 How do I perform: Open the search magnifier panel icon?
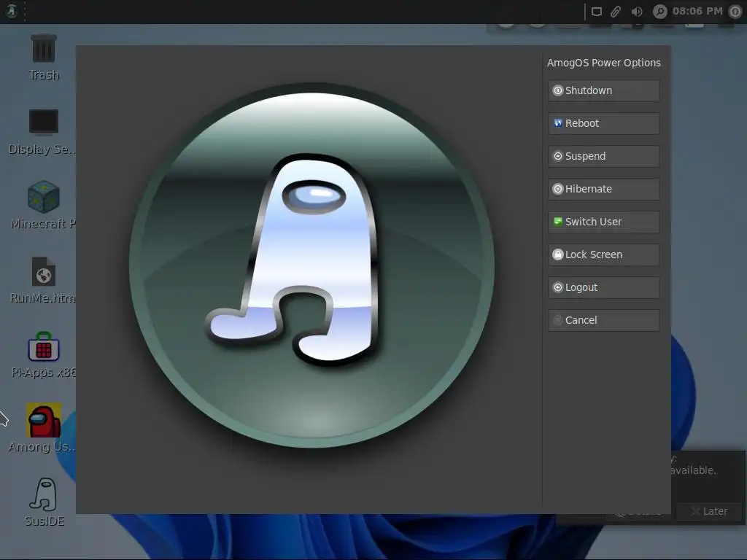(659, 12)
